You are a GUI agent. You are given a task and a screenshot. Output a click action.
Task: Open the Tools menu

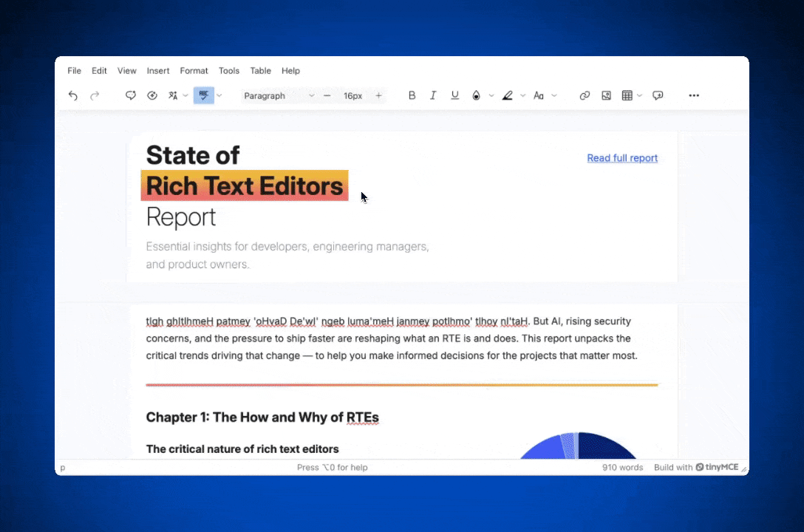click(228, 71)
